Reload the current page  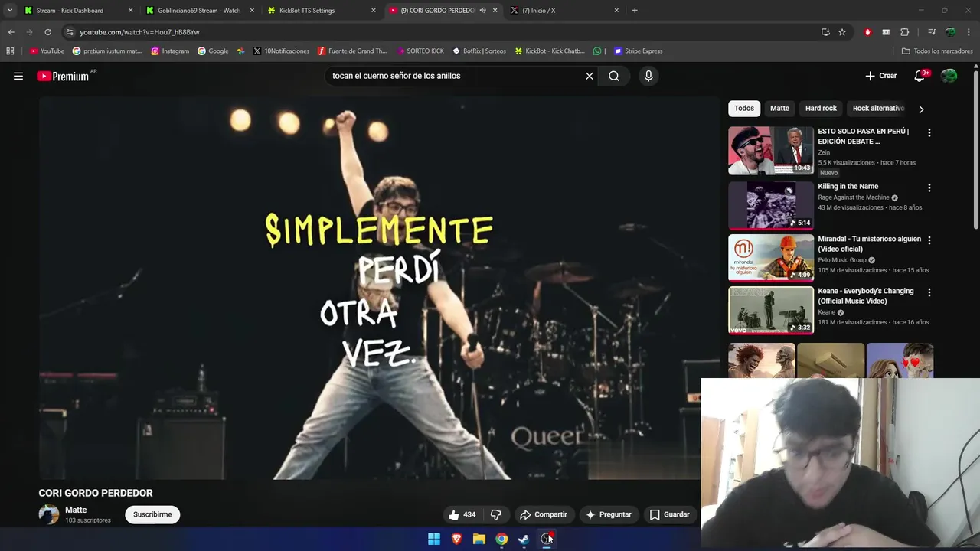point(47,32)
